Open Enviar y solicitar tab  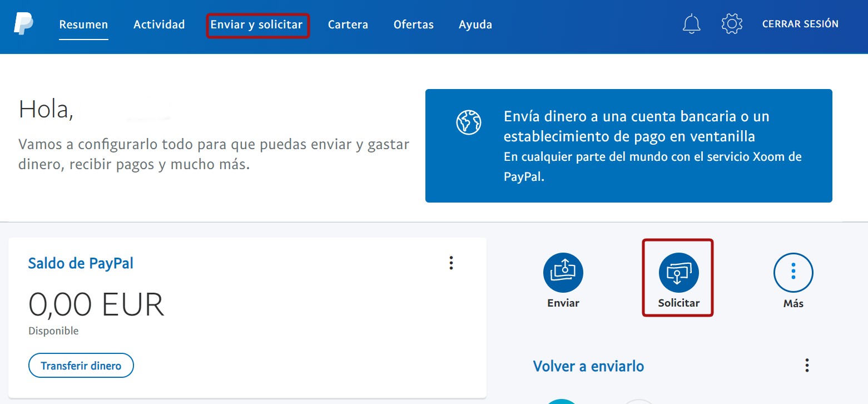point(256,24)
